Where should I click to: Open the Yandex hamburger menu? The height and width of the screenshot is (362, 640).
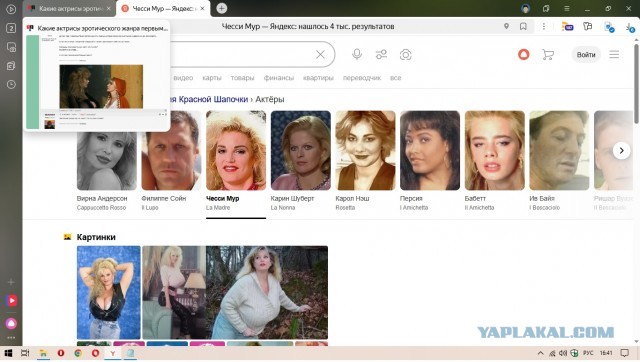(x=614, y=54)
